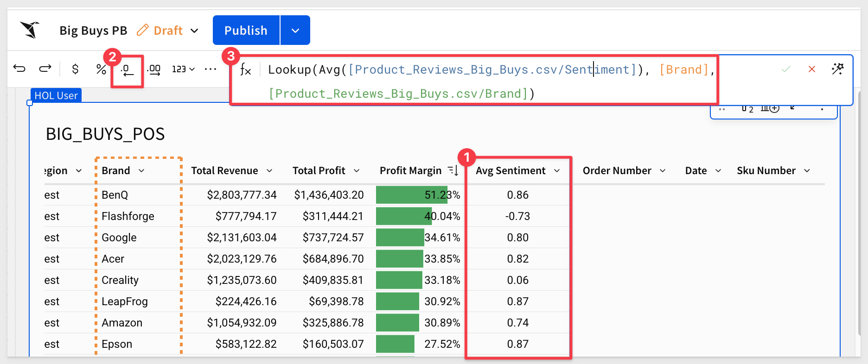Screen dimensions: 868x364
Task: Apply currency format with dollar icon
Action: point(75,69)
